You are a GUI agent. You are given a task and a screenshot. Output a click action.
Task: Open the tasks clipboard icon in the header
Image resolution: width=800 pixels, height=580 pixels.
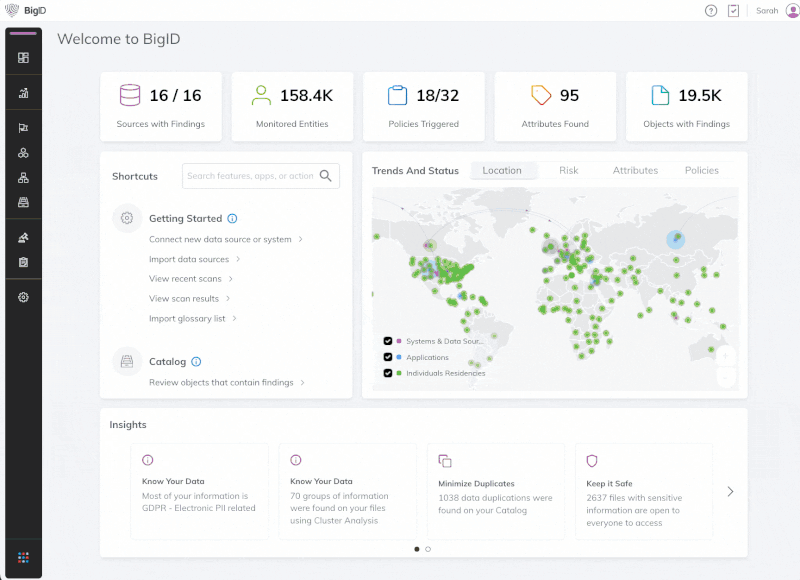733,10
